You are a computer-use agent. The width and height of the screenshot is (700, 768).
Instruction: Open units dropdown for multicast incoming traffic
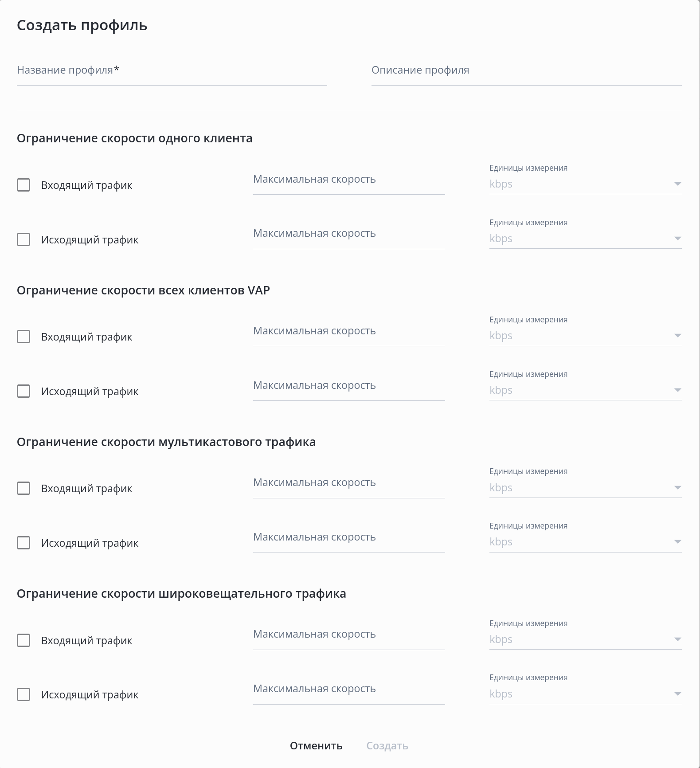pos(585,488)
